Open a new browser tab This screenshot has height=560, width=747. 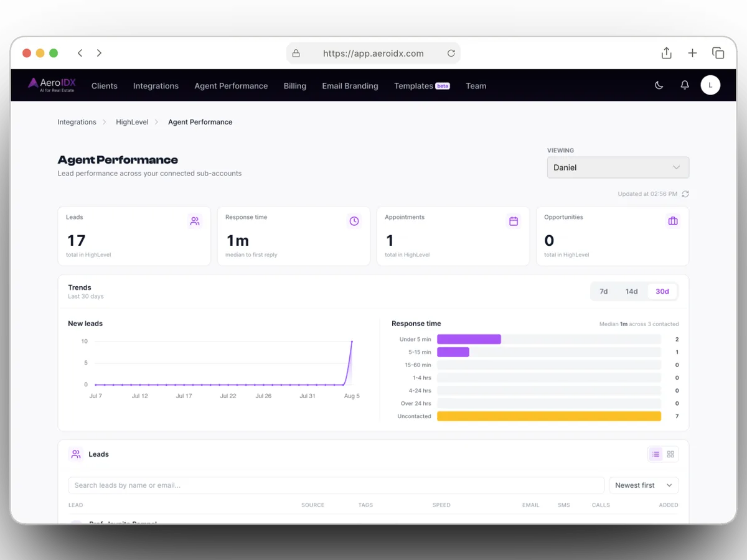click(x=692, y=54)
